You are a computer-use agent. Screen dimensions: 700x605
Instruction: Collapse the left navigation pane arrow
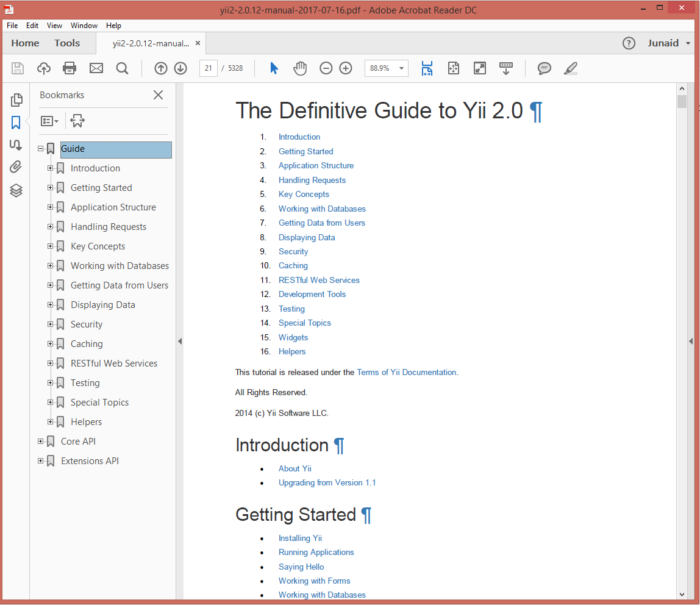pyautogui.click(x=179, y=342)
